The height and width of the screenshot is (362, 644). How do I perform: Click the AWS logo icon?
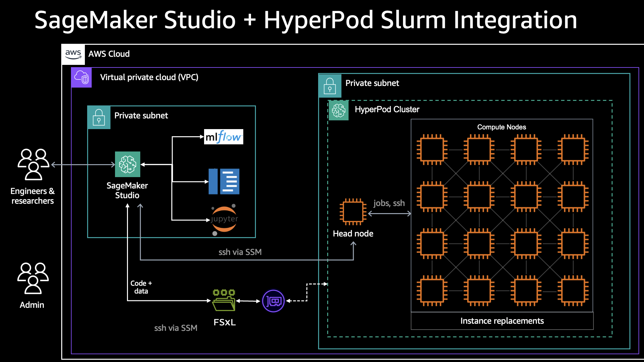73,54
